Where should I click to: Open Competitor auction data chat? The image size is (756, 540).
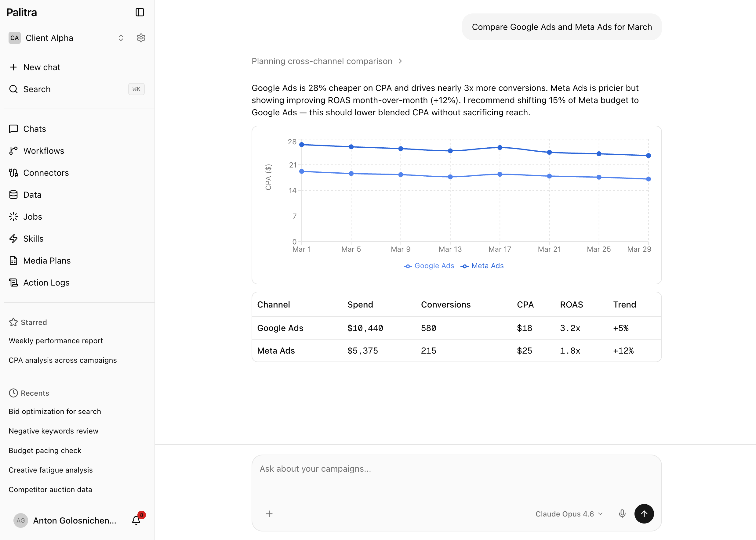[x=50, y=489]
